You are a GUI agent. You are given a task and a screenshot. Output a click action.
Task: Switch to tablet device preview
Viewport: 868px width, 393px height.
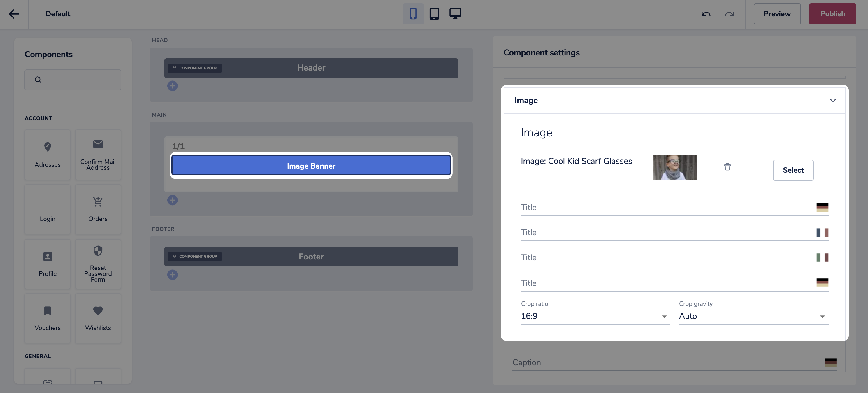point(434,14)
